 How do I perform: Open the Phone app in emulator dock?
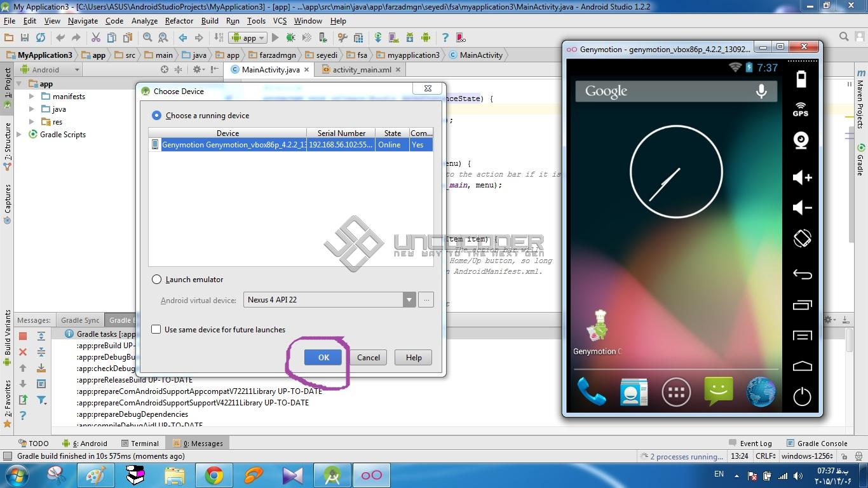click(591, 391)
